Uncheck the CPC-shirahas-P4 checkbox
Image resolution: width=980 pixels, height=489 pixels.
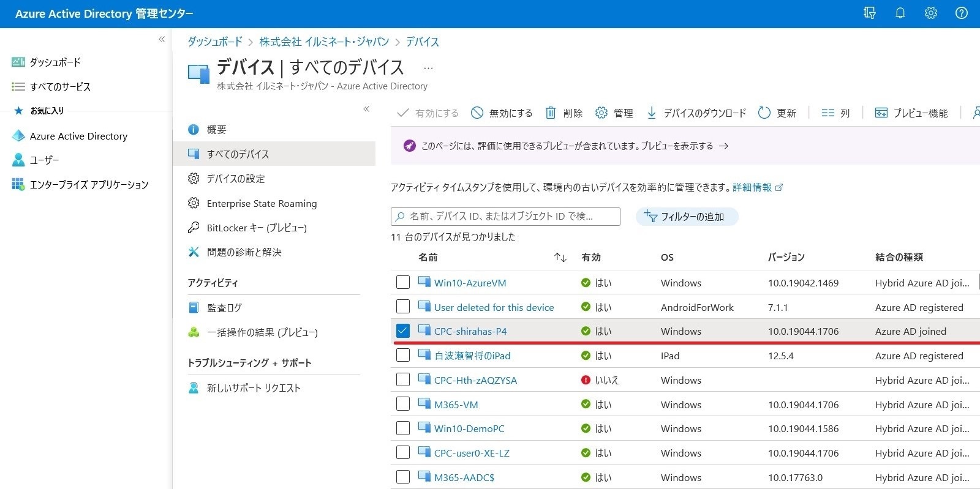pyautogui.click(x=402, y=331)
